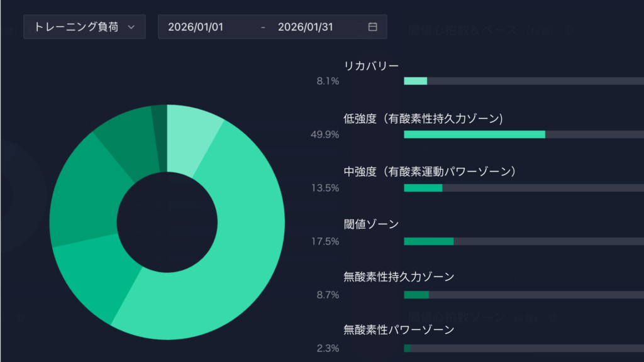Click the 中強度 zone progress bar
The height and width of the screenshot is (362, 644).
click(x=523, y=188)
